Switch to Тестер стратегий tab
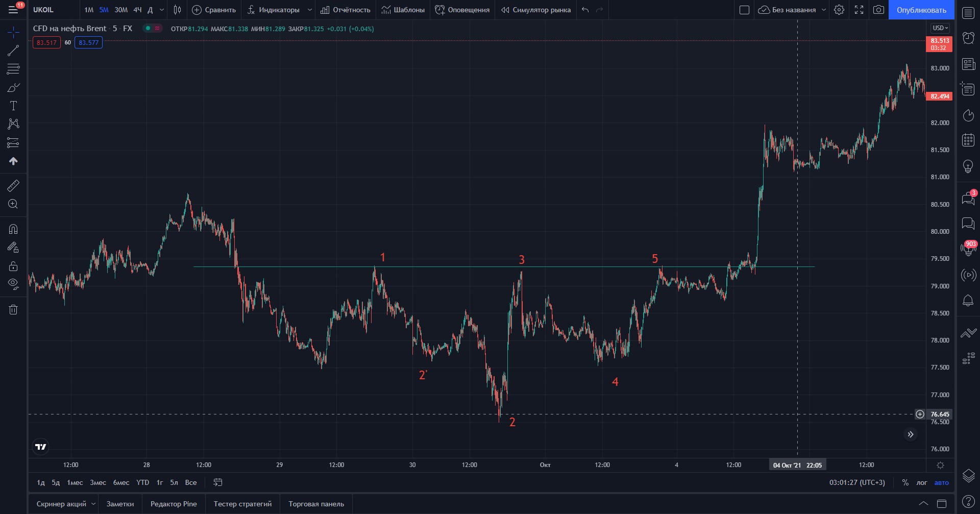Screen dimensions: 980x514 point(242,504)
